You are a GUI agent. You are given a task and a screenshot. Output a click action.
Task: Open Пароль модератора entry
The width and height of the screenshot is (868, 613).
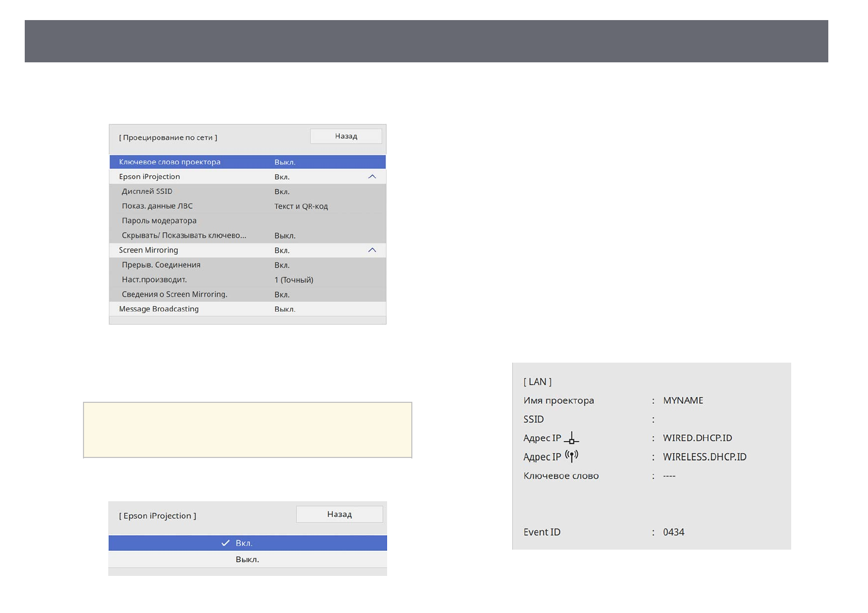pyautogui.click(x=247, y=220)
